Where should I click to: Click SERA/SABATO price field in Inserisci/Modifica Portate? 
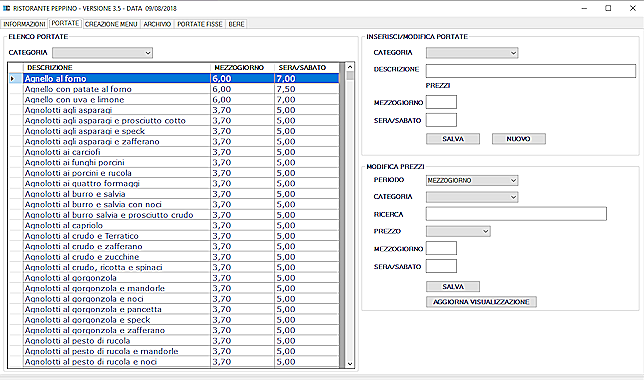441,120
